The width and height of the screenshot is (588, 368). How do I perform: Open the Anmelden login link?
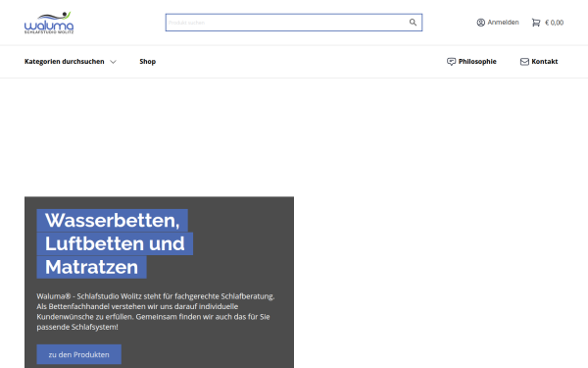pos(503,23)
